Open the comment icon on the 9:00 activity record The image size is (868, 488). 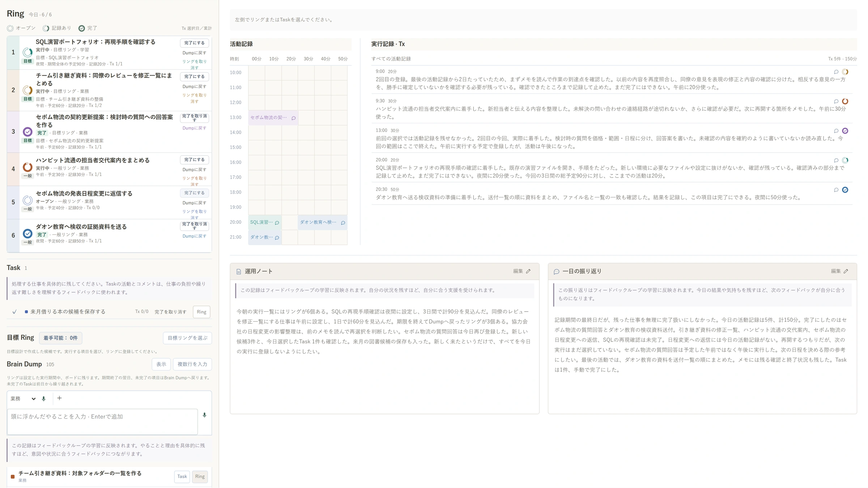(x=836, y=72)
